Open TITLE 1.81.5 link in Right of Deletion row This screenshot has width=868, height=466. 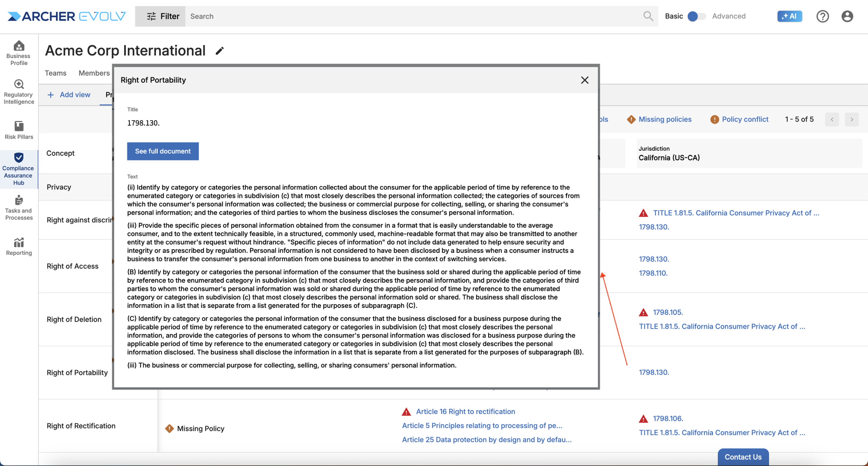(722, 327)
